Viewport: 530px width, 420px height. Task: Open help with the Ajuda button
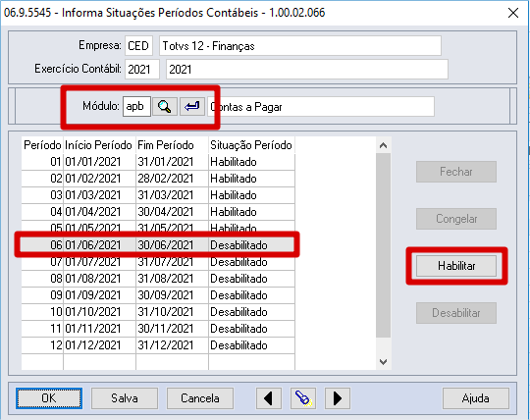pos(476,398)
